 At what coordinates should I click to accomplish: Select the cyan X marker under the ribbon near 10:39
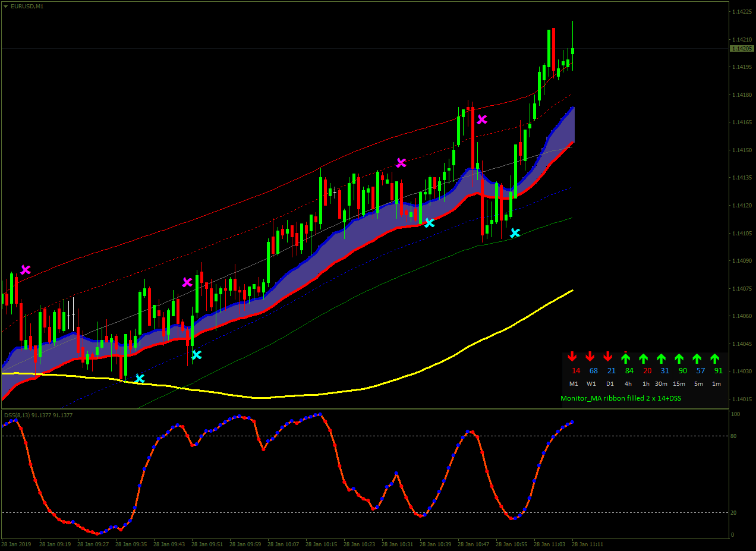click(x=429, y=223)
